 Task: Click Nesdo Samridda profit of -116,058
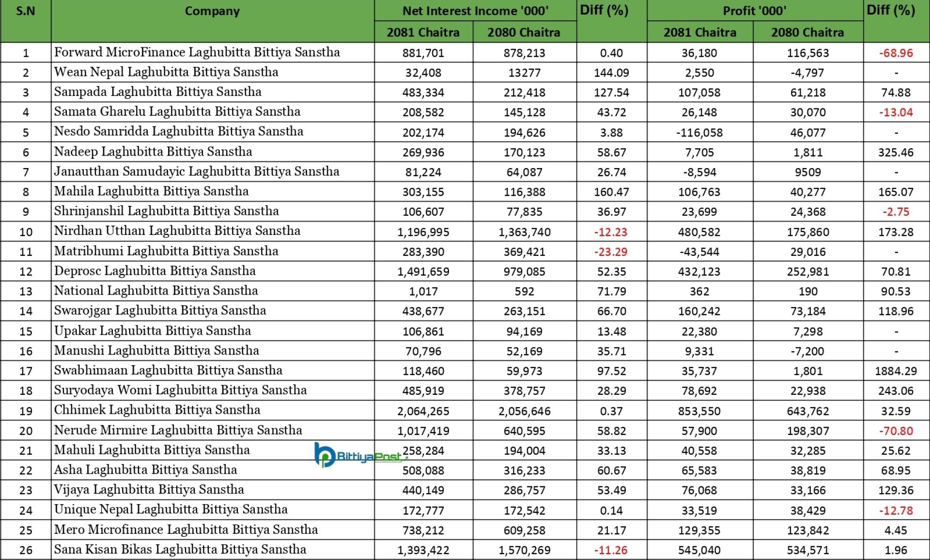point(699,133)
